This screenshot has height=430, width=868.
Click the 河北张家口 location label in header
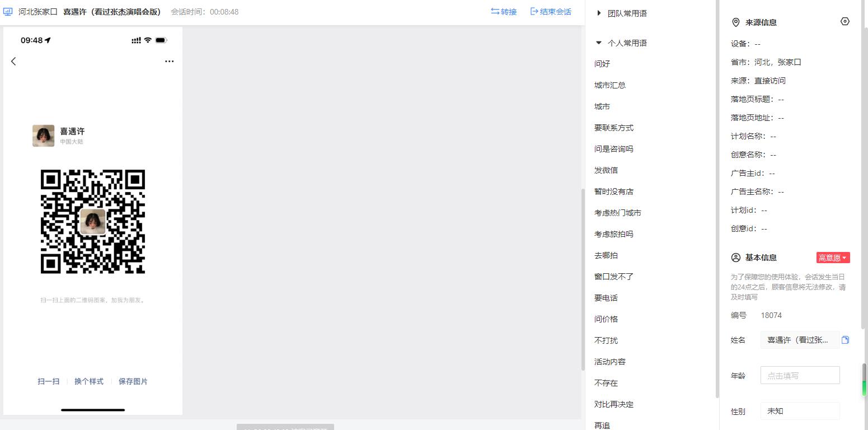point(38,11)
